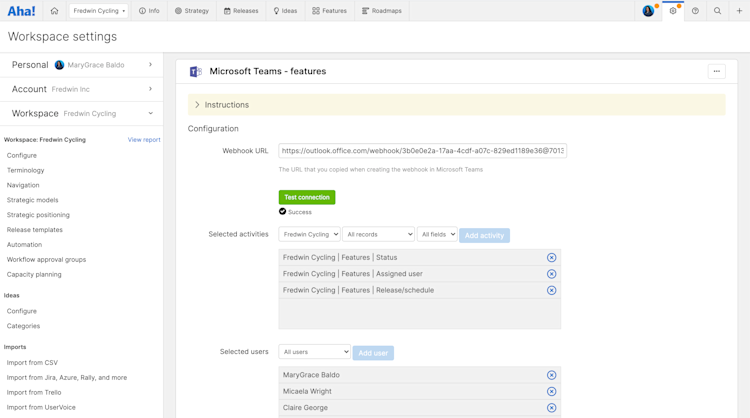Open the Info menu
The width and height of the screenshot is (750, 418).
(x=149, y=11)
